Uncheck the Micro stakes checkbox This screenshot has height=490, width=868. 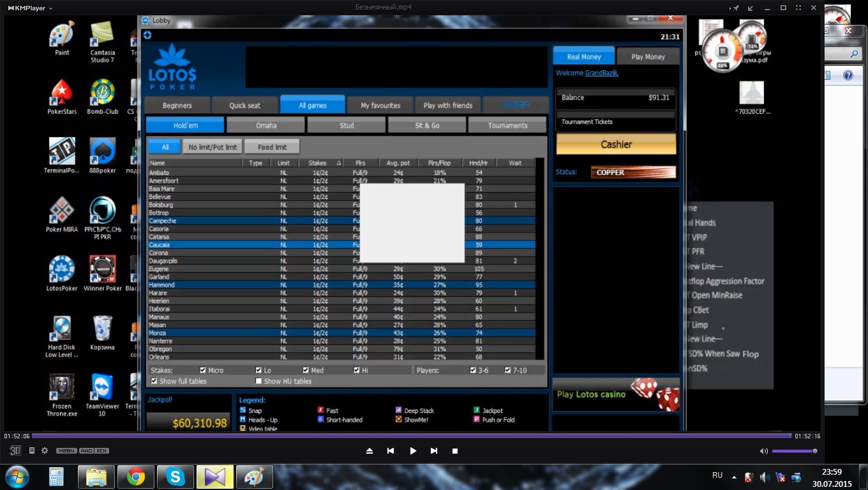point(203,370)
